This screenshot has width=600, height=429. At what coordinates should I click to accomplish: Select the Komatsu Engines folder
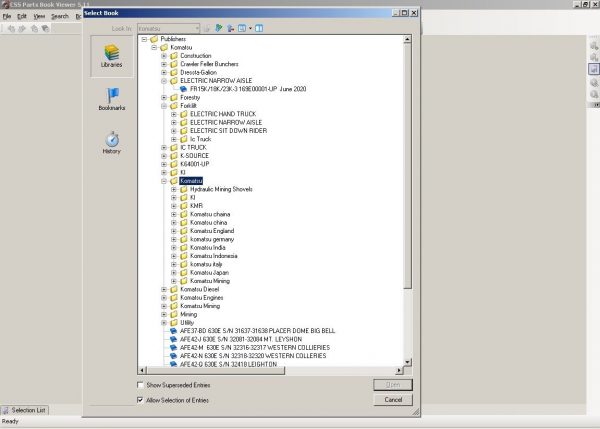(x=202, y=298)
